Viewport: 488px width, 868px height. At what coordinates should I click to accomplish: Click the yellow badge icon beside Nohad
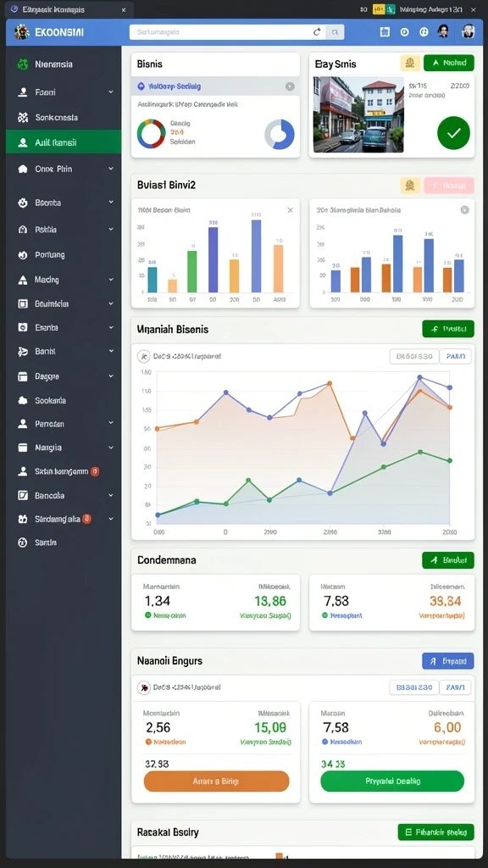pos(410,63)
